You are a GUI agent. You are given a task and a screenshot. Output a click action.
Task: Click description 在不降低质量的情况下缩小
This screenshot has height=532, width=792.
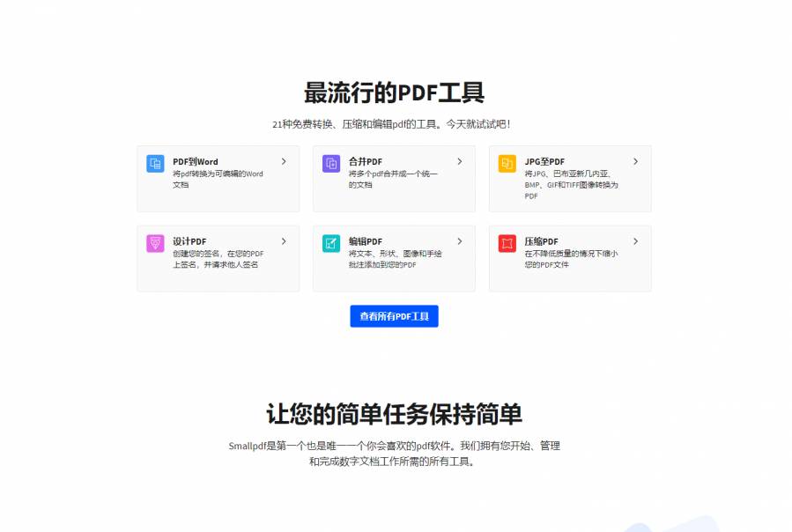[571, 259]
